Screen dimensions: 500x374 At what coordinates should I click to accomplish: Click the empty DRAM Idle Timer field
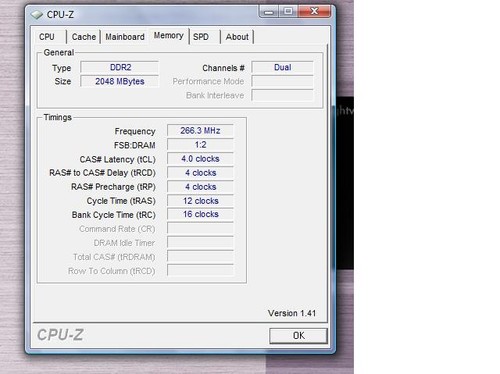click(200, 243)
